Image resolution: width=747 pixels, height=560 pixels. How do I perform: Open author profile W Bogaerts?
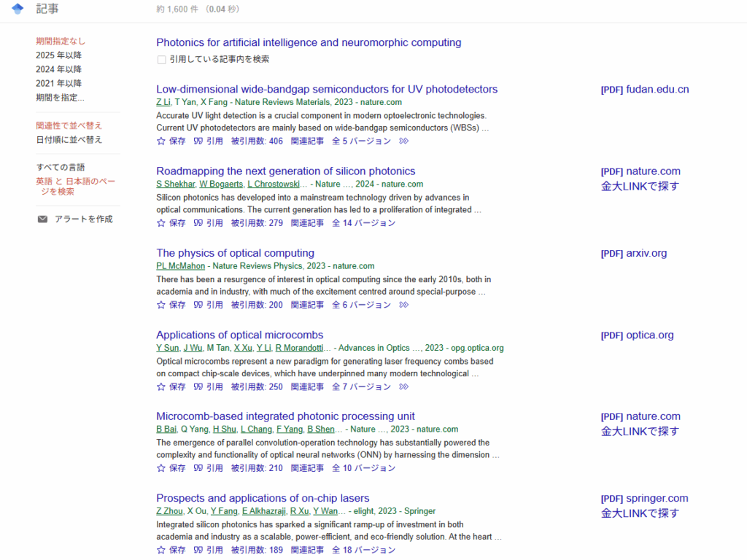(221, 184)
